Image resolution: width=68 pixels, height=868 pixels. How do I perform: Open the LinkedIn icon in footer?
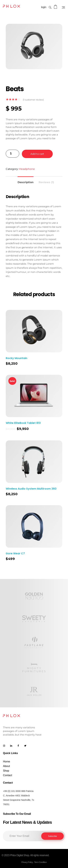click(11, 746)
